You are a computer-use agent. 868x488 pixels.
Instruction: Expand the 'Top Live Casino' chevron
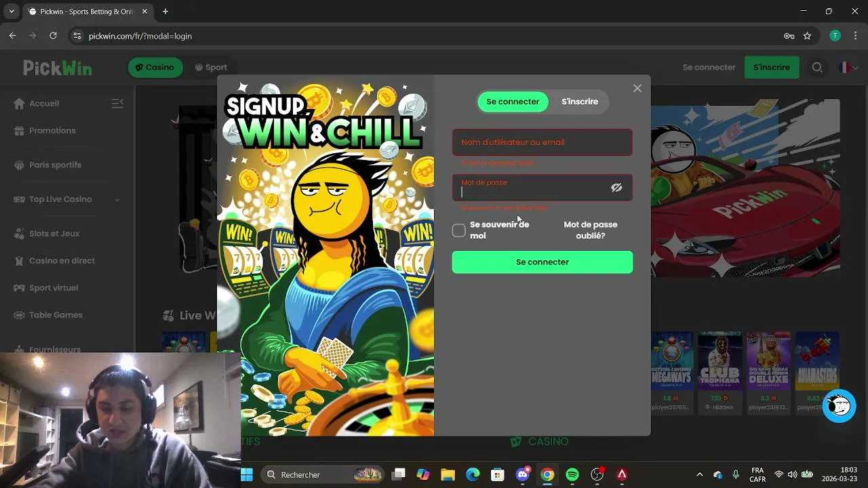pyautogui.click(x=117, y=199)
